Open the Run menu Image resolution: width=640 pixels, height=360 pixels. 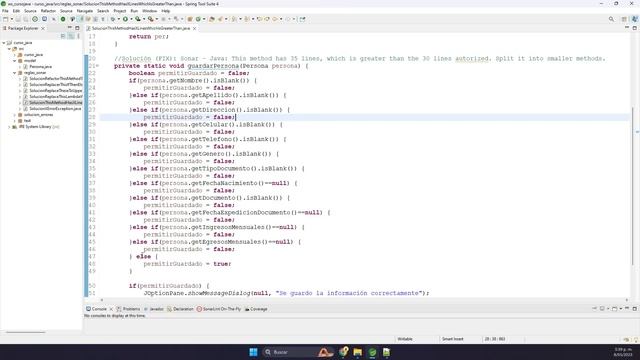(134, 11)
